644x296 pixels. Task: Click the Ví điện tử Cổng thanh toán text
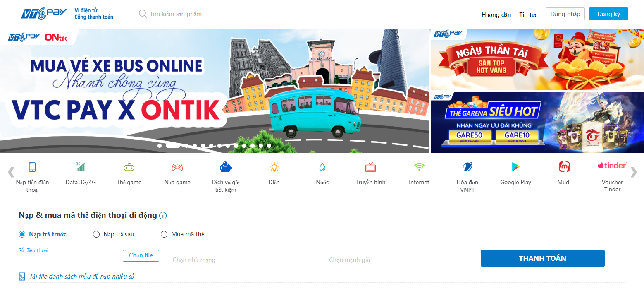pyautogui.click(x=94, y=14)
